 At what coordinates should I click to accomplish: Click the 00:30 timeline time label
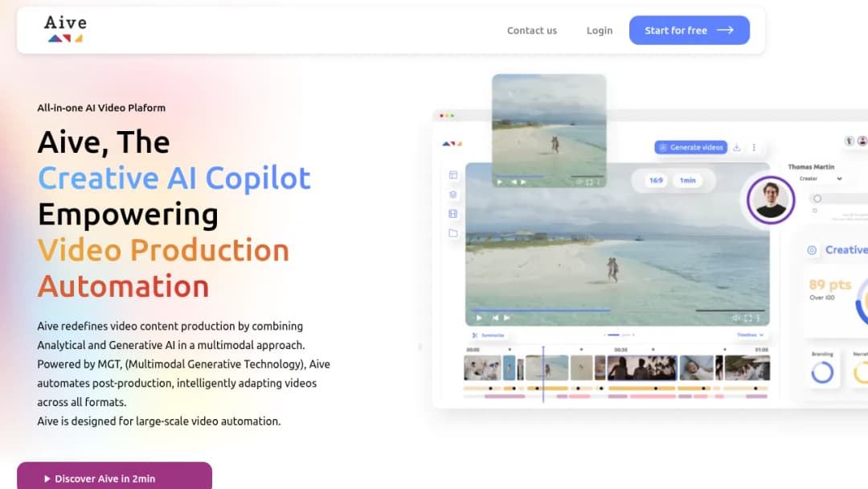click(620, 350)
